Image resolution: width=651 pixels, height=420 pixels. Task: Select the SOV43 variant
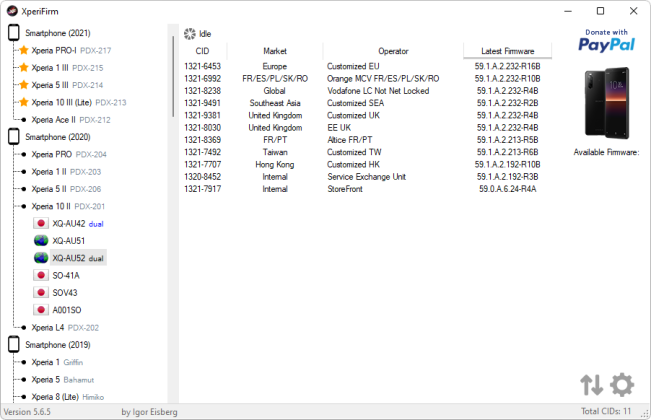(x=65, y=293)
